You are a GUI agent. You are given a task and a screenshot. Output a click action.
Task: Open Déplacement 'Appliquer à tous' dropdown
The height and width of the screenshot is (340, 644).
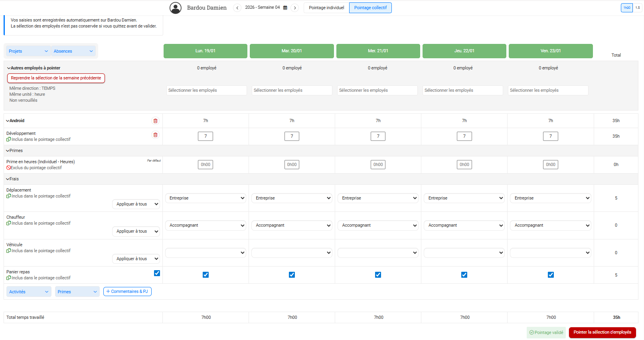pos(136,204)
